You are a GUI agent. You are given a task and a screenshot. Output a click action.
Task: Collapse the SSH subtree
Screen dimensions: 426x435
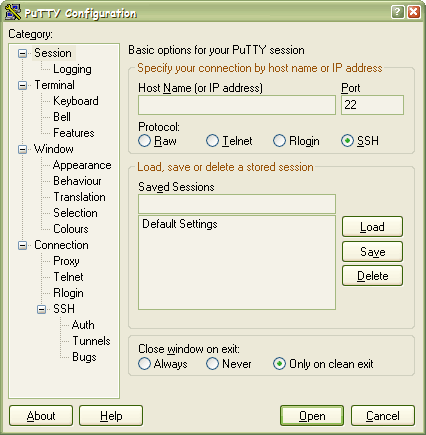tap(41, 309)
